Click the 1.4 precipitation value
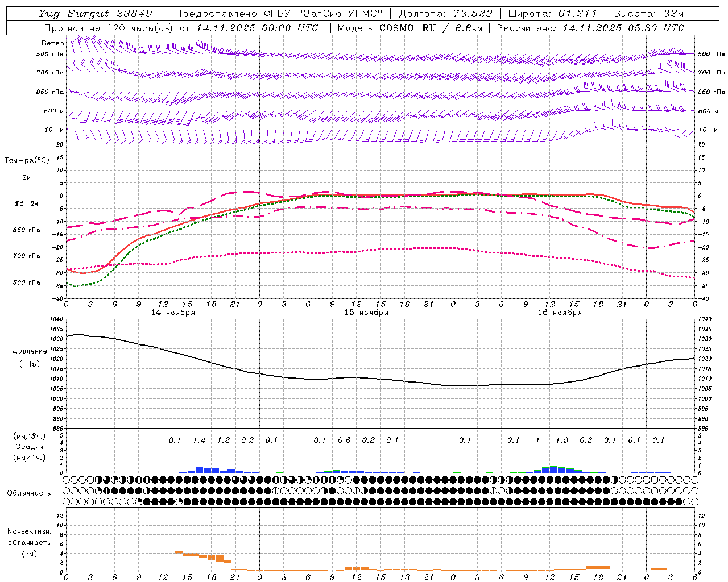728x582 pixels. click(x=199, y=440)
